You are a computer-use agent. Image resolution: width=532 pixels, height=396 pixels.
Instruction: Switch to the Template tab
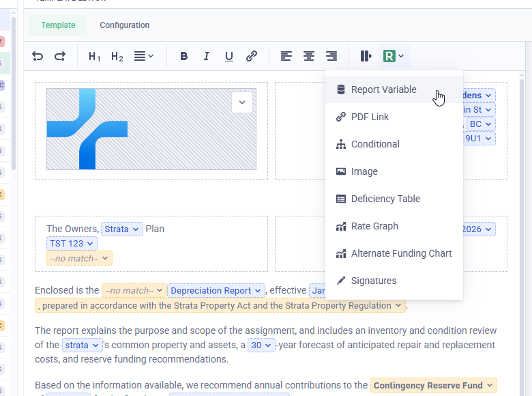(58, 25)
